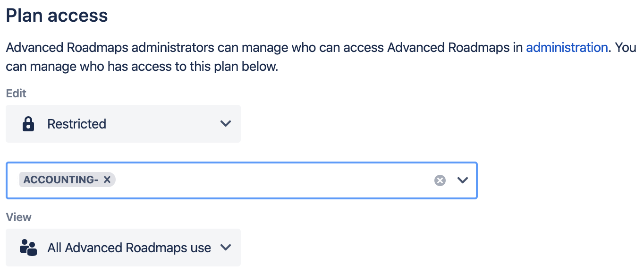Open the Restricted dropdown chevron

click(x=226, y=124)
